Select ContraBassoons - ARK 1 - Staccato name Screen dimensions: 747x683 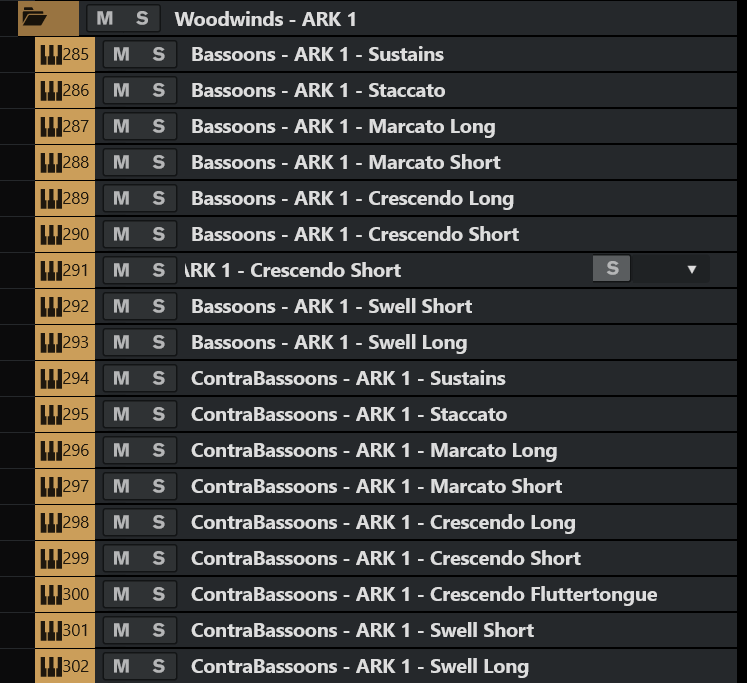pos(349,414)
